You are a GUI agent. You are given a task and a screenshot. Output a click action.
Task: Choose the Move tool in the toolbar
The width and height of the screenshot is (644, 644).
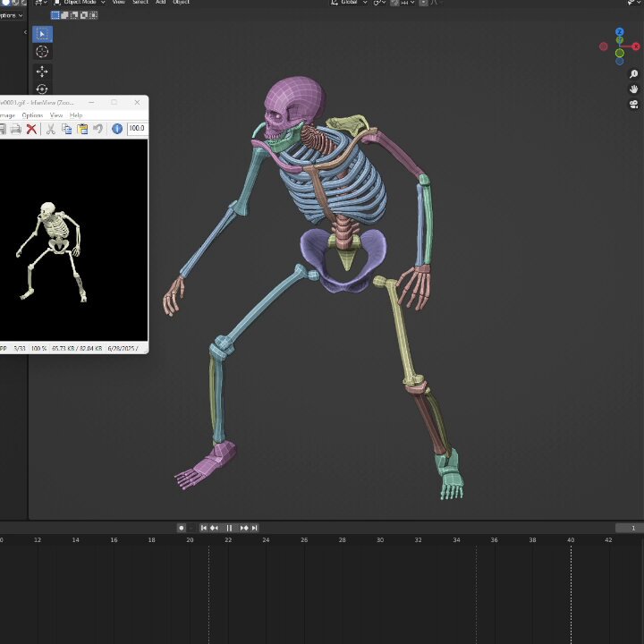(x=42, y=72)
